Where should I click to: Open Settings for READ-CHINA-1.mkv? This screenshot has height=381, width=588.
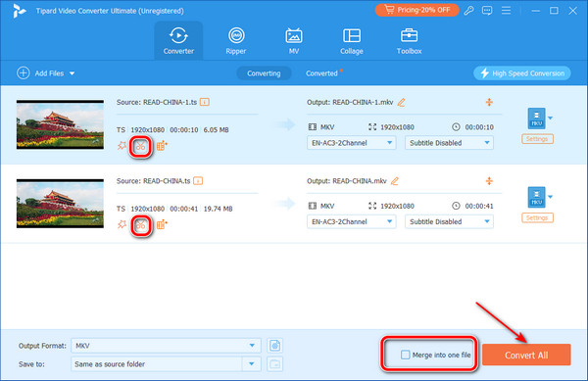tap(537, 139)
